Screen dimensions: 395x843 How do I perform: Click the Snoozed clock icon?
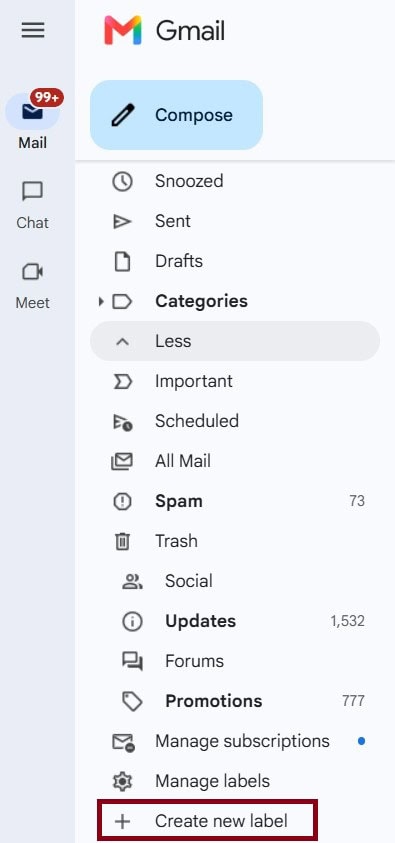(x=122, y=181)
